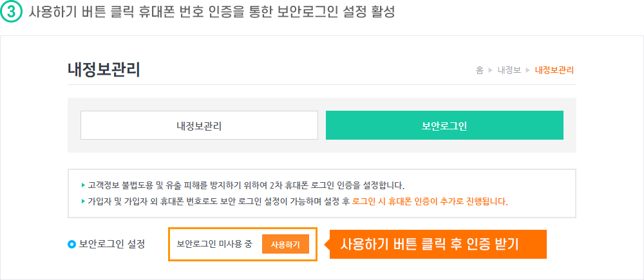
Task: Select 내정보 in the breadcrumb trail
Action: pyautogui.click(x=509, y=70)
